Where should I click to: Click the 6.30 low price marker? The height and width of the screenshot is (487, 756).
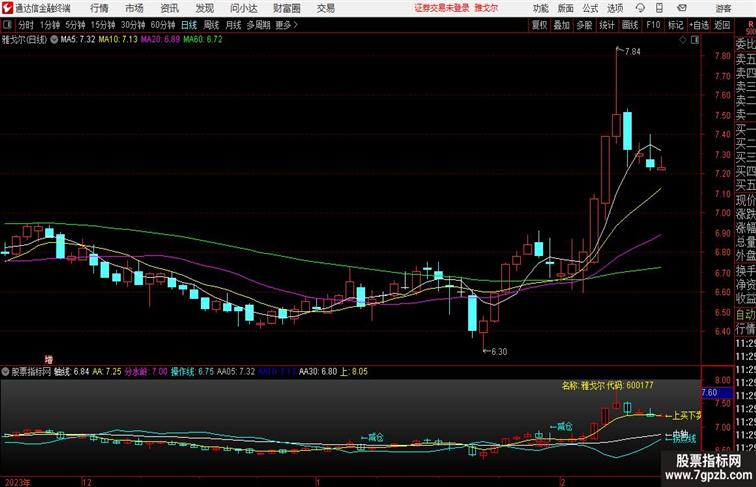tap(499, 352)
